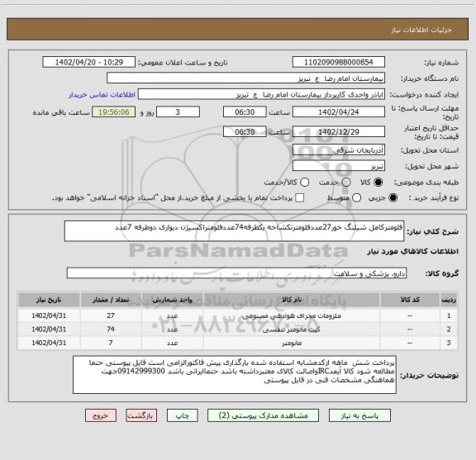This screenshot has height=460, width=476.
Task: Click the چاپ print button
Action: [x=182, y=415]
